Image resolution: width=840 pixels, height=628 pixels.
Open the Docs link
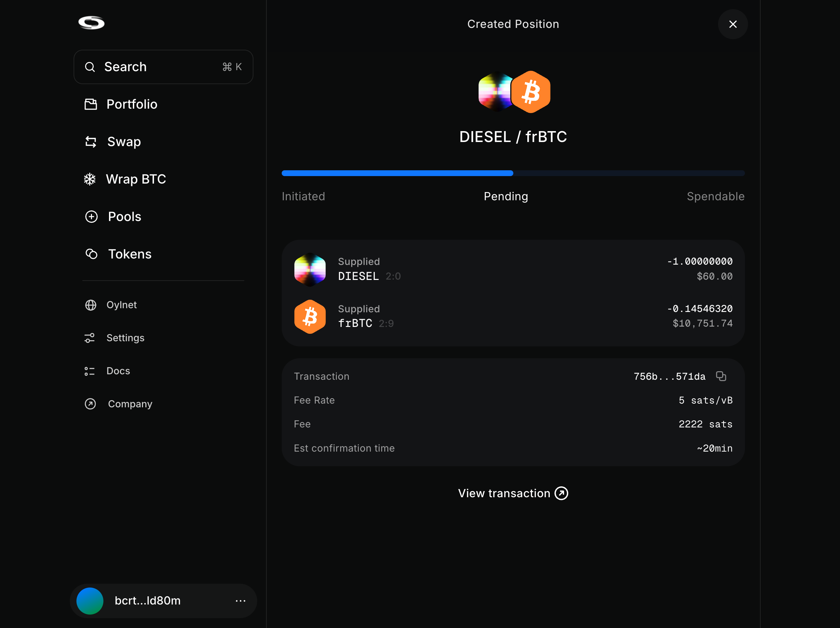(118, 371)
